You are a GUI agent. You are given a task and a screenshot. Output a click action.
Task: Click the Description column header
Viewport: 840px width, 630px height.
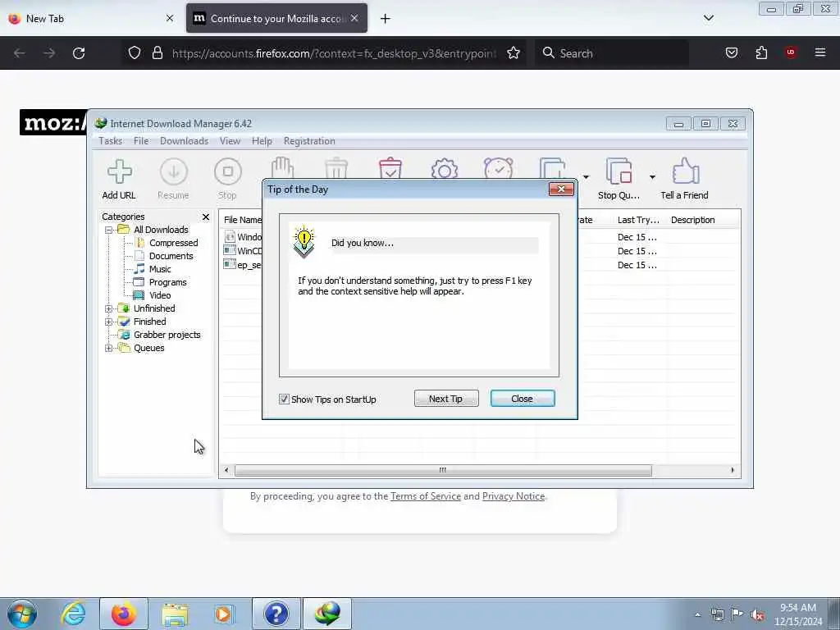point(692,220)
